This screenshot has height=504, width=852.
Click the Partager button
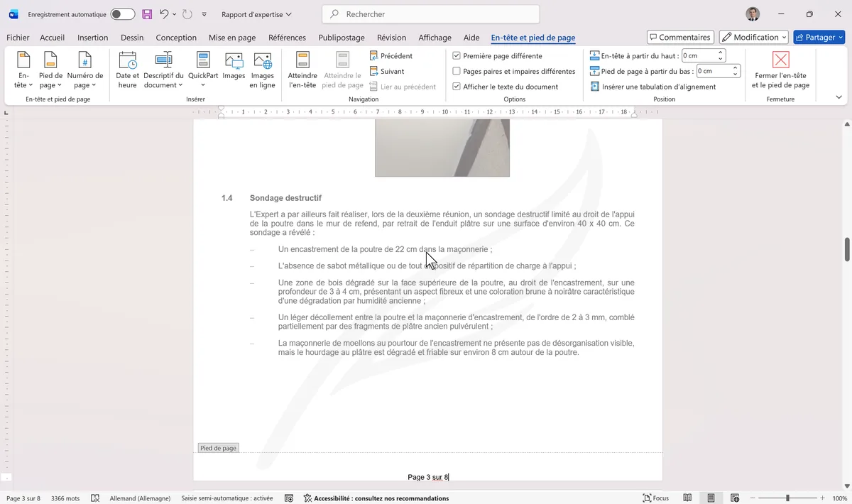(x=819, y=36)
